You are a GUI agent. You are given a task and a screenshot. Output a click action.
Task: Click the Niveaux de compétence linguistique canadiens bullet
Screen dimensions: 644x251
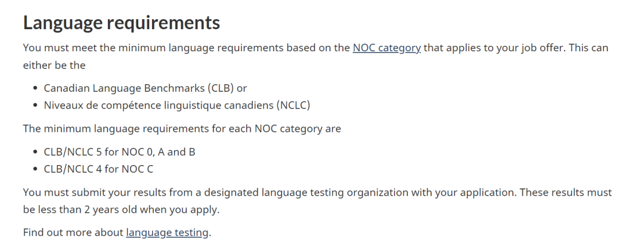177,105
